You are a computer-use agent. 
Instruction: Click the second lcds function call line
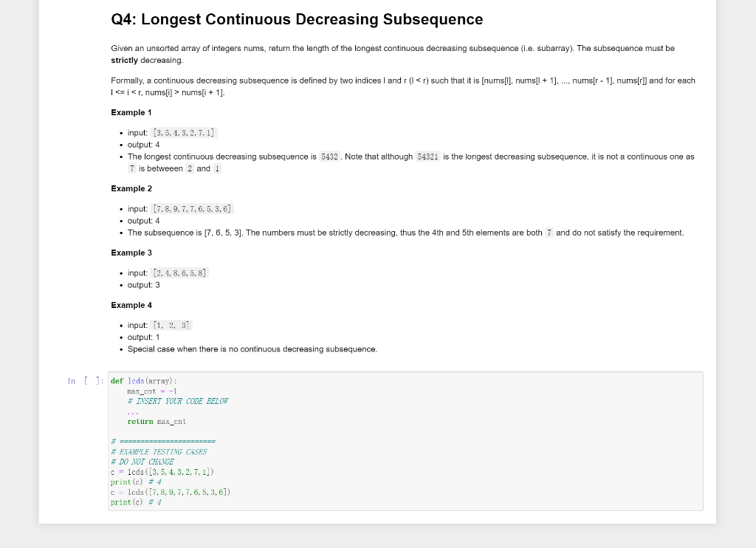point(170,491)
